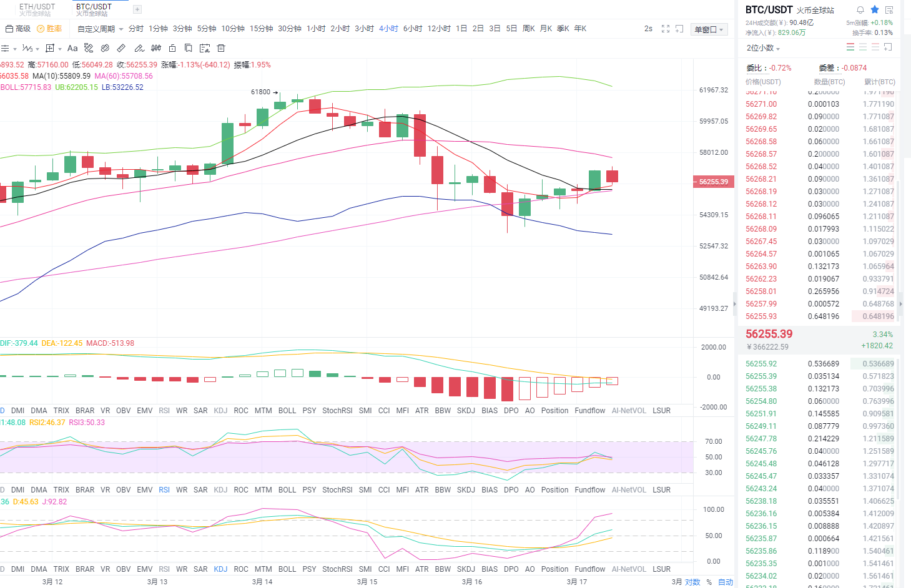Enable 自动 auto scale on price axis
This screenshot has height=588, width=911.
pos(726,582)
